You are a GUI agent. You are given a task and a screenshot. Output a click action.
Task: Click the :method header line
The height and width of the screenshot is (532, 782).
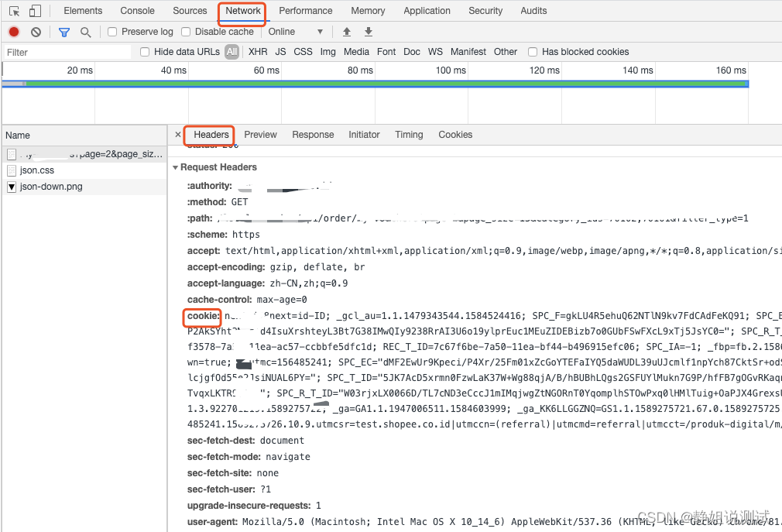pos(218,202)
